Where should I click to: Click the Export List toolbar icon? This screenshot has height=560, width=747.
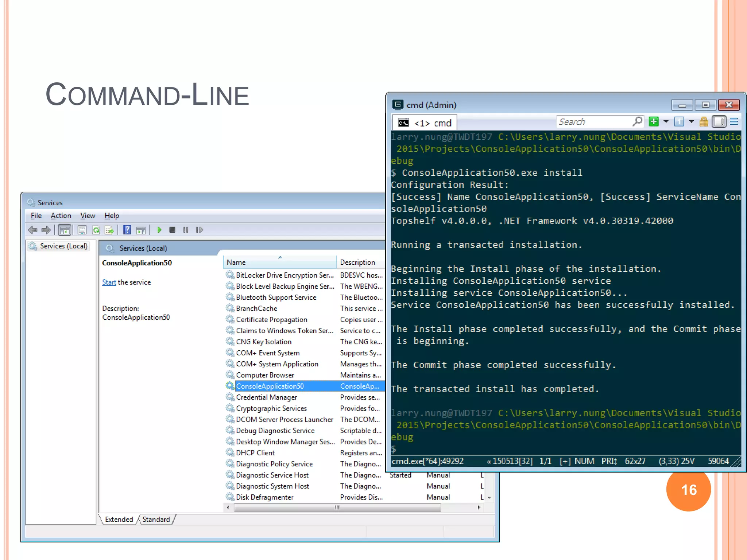pos(109,230)
